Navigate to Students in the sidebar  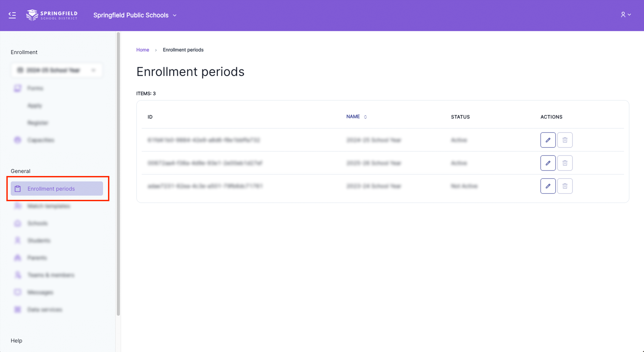point(39,240)
